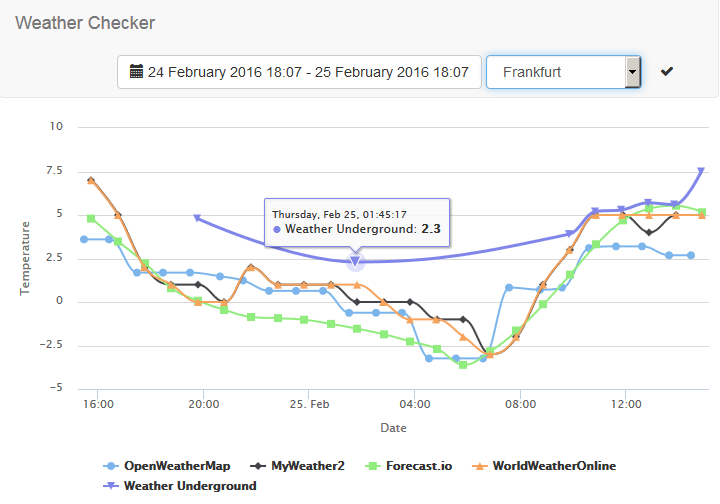
Task: Click the checkmark confirm icon
Action: coord(667,71)
